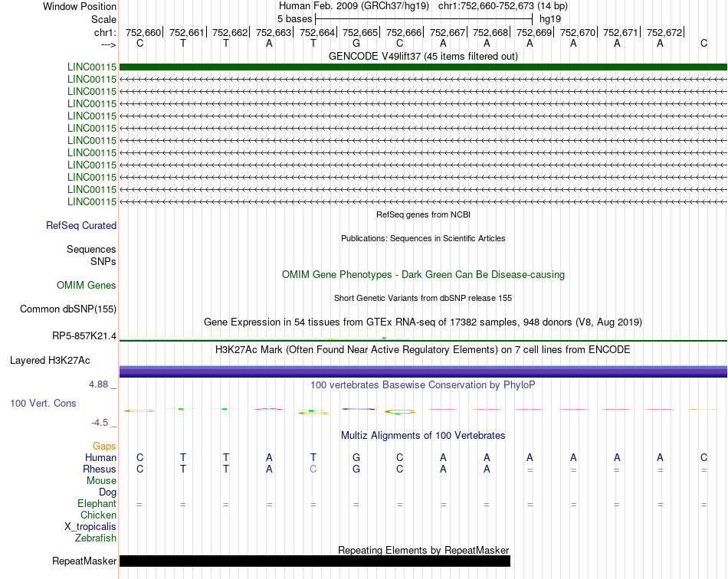Click position label 752,669
Image resolution: width=728 pixels, height=579 pixels.
coord(534,32)
